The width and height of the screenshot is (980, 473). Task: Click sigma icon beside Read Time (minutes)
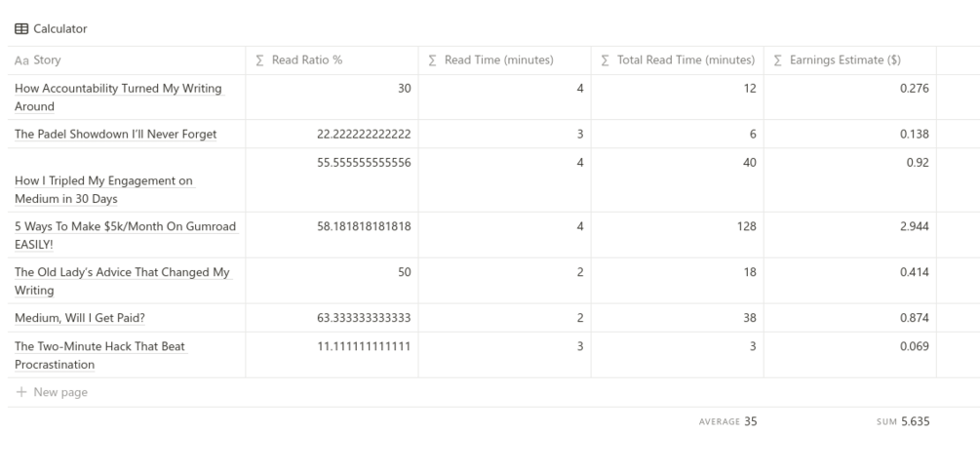click(433, 60)
